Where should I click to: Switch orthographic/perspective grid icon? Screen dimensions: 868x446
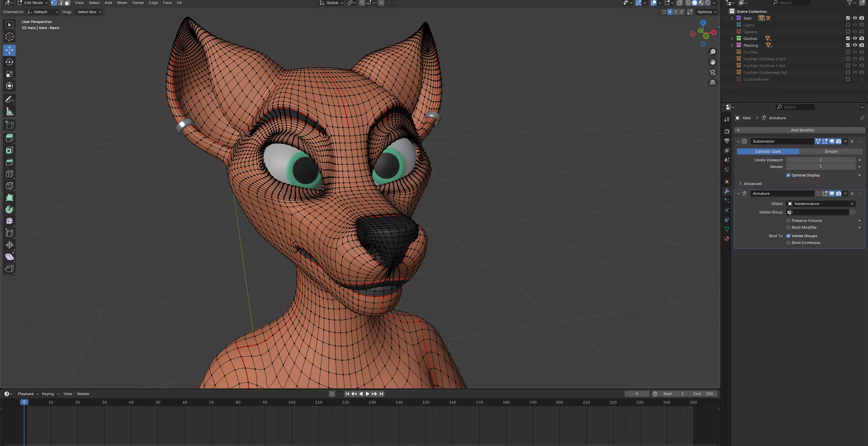tap(713, 82)
